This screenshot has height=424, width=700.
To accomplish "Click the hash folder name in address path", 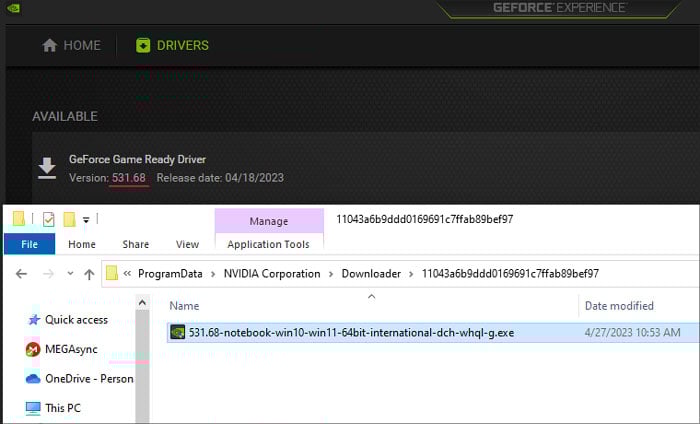I will (x=510, y=274).
